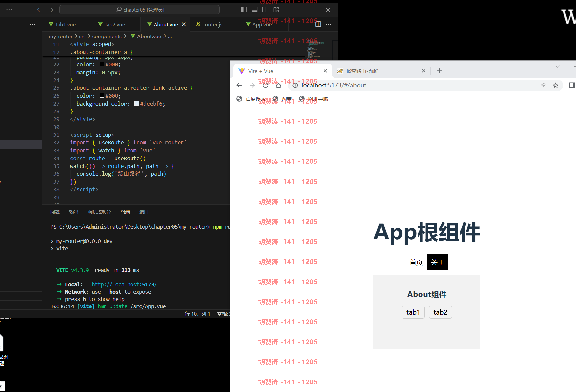Split the editor to the right
The image size is (576, 392).
coord(318,24)
